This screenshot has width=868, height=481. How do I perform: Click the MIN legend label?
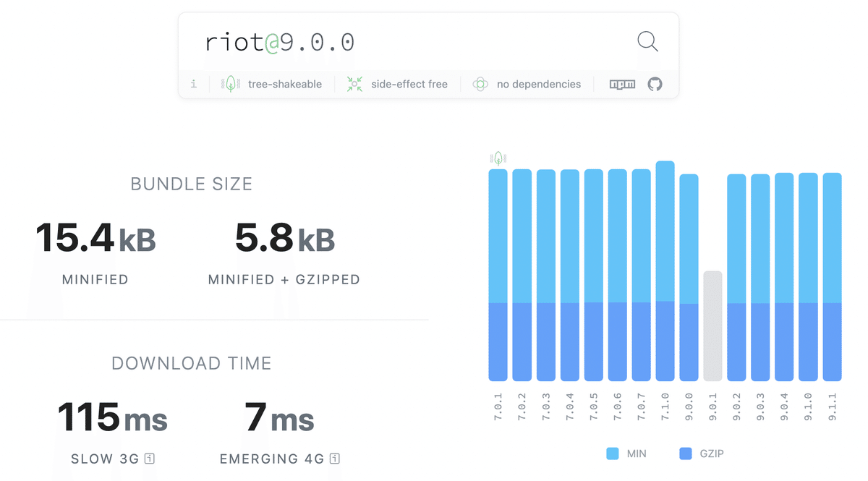click(x=637, y=454)
